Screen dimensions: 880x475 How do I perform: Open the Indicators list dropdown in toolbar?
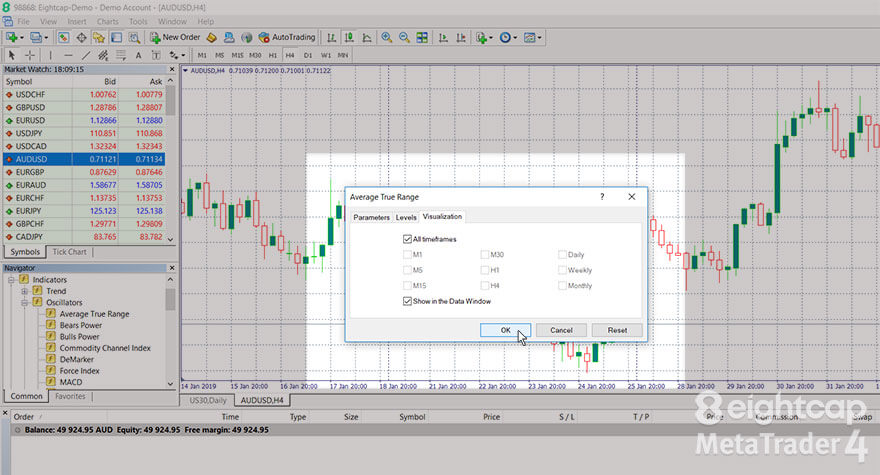point(491,38)
